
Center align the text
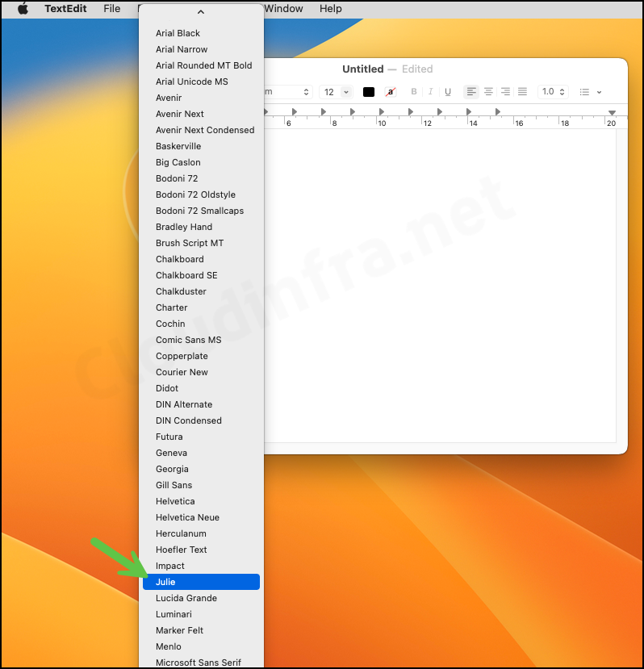[x=488, y=92]
